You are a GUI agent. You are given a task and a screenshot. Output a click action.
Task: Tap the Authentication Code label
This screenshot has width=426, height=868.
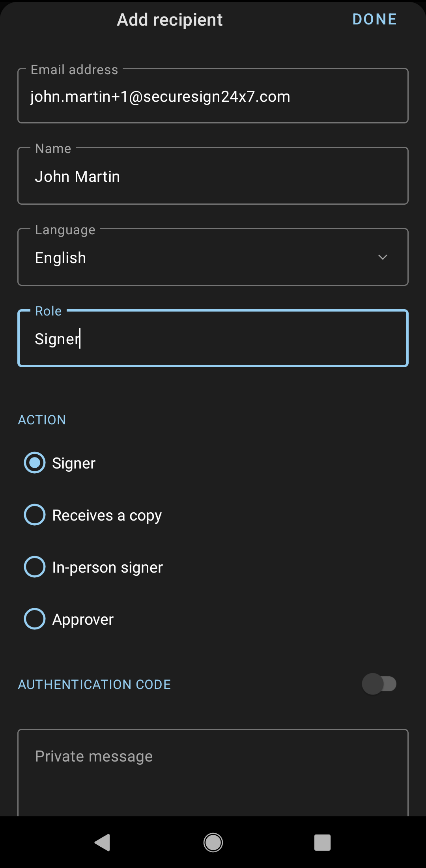(x=94, y=684)
